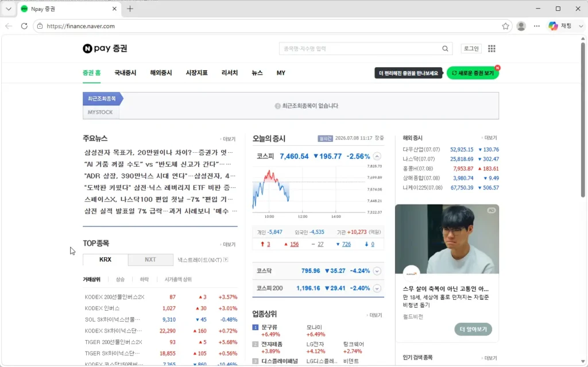Reload the page with refresh icon
This screenshot has width=588, height=367.
coord(24,26)
